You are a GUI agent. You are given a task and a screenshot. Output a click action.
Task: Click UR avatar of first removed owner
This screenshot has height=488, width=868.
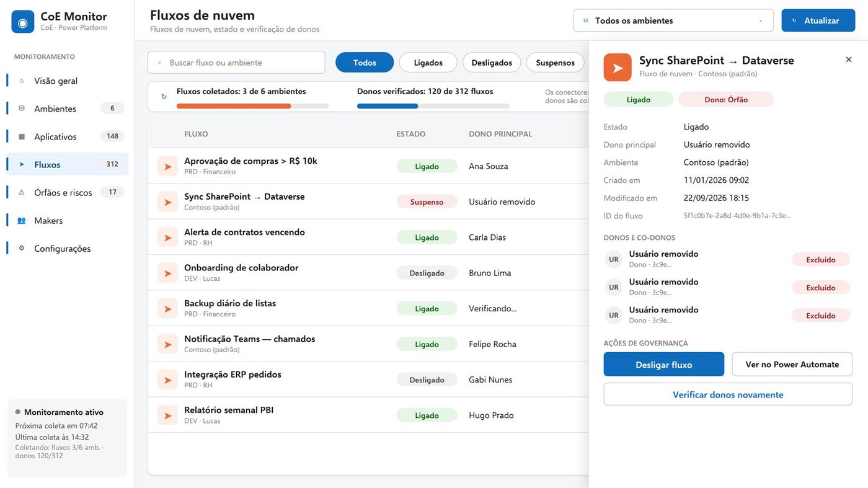(614, 259)
